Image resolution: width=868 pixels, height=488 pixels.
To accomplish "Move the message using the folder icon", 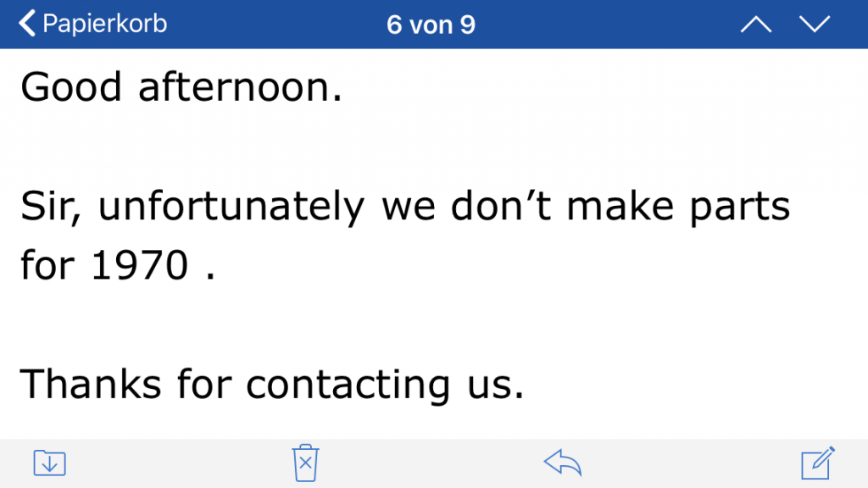I will coord(50,463).
